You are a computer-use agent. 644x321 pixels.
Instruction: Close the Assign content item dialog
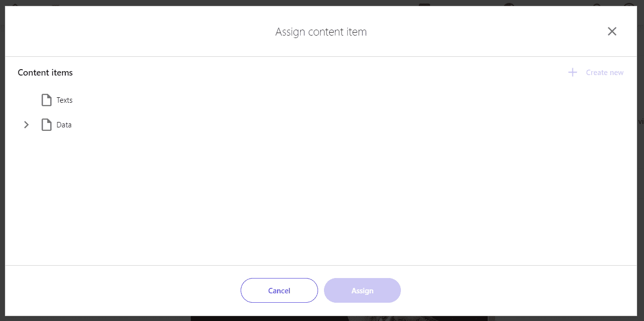tap(612, 32)
